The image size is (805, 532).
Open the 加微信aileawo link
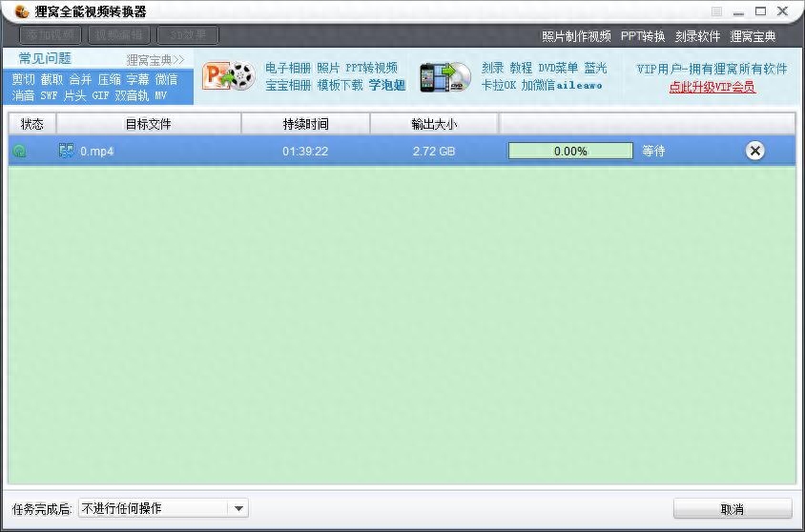[x=562, y=85]
